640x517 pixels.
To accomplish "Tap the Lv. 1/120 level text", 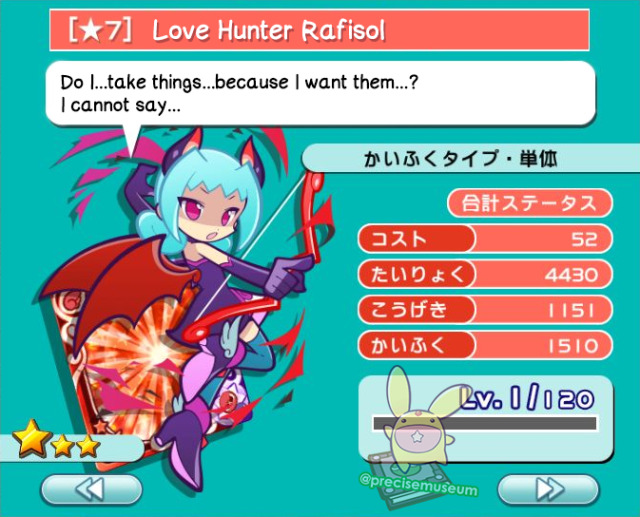I will tap(527, 399).
